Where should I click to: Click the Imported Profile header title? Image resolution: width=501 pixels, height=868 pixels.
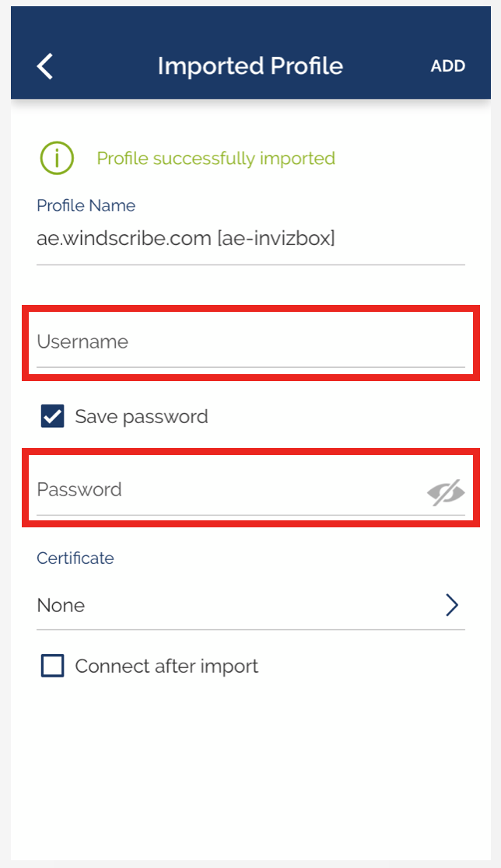(250, 66)
